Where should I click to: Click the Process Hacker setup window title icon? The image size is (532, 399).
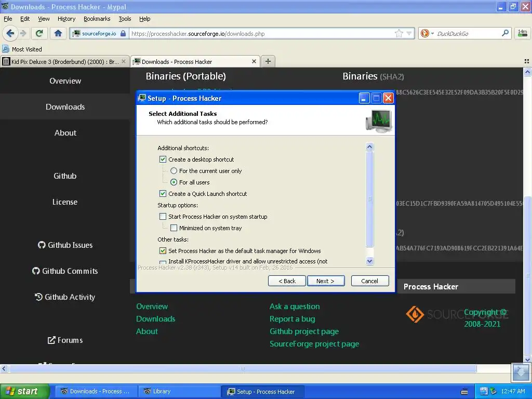pos(142,98)
